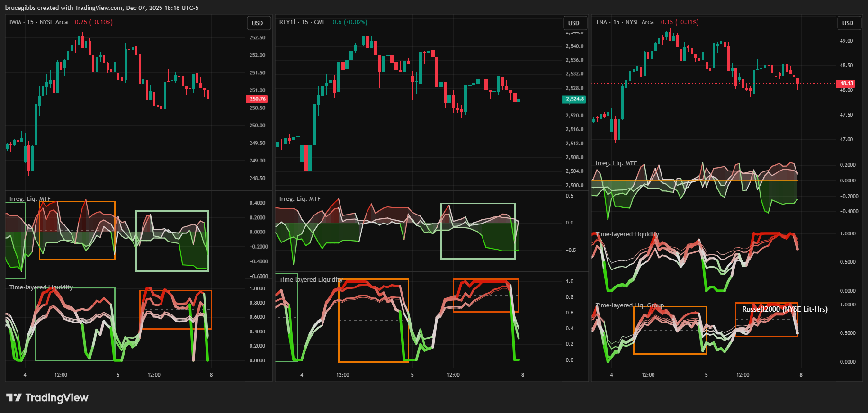Screen dimensions: 868x413
Task: Select the red 48.13 price label
Action: (846, 84)
